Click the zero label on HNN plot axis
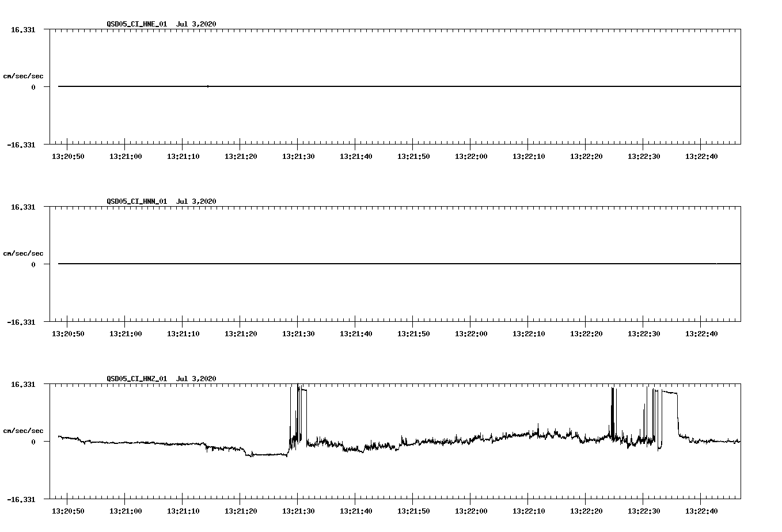 click(x=33, y=265)
